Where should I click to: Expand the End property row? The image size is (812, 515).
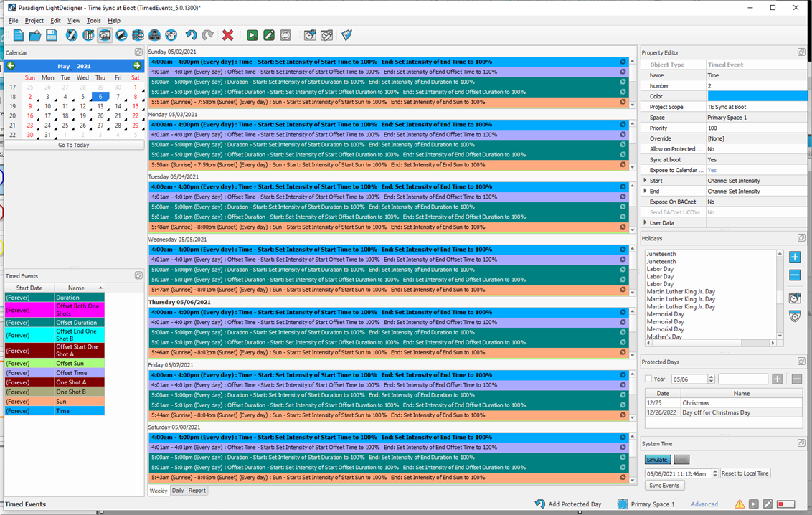646,192
